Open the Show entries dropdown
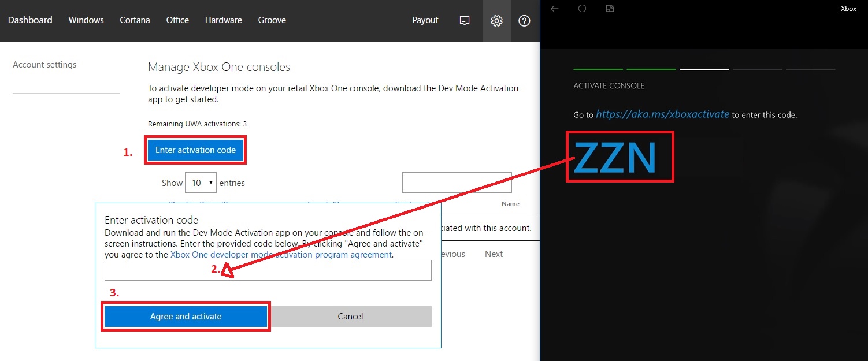Image resolution: width=868 pixels, height=361 pixels. [x=201, y=182]
